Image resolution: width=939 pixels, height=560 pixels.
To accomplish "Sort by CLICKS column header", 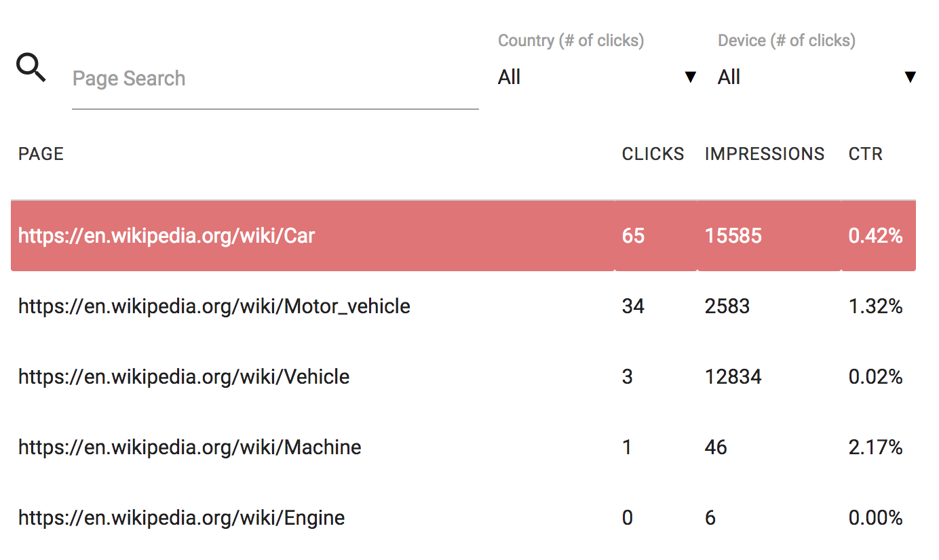I will [653, 154].
